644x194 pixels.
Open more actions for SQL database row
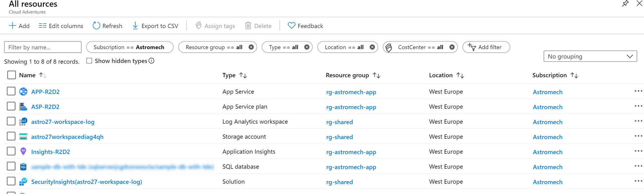click(x=638, y=166)
